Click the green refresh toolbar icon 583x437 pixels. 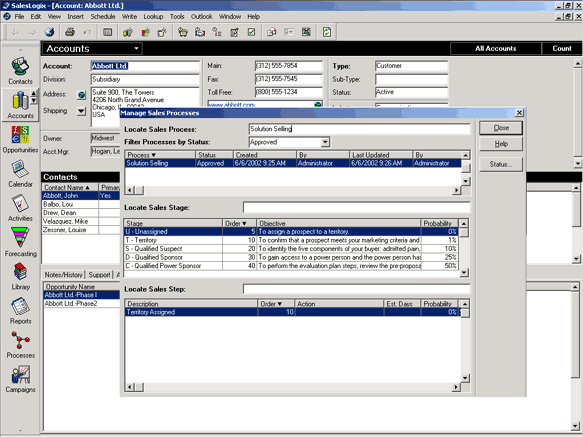point(326,32)
